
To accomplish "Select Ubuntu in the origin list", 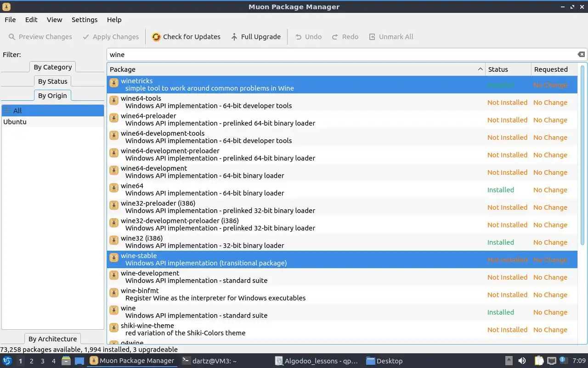I will click(x=53, y=122).
